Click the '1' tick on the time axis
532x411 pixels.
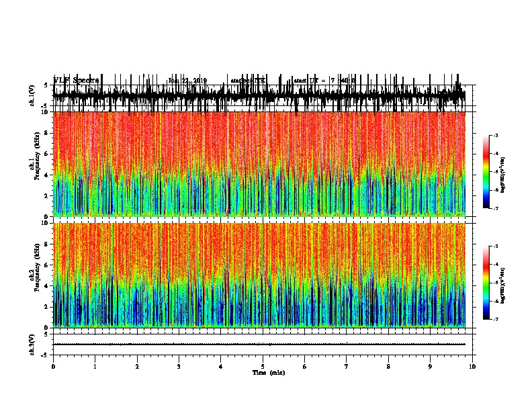(95, 367)
